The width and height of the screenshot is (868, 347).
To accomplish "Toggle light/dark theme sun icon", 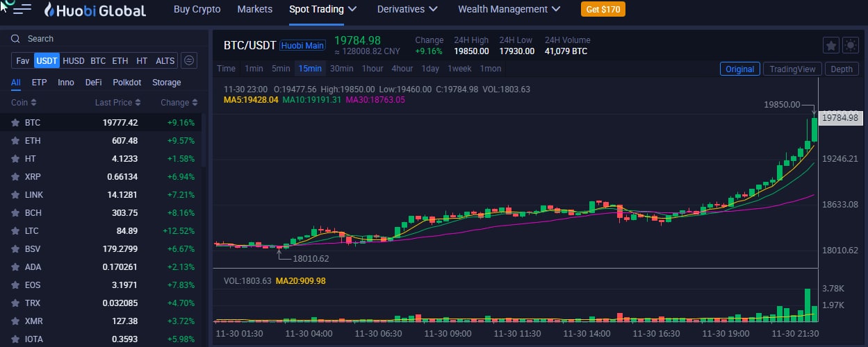I will (x=850, y=46).
